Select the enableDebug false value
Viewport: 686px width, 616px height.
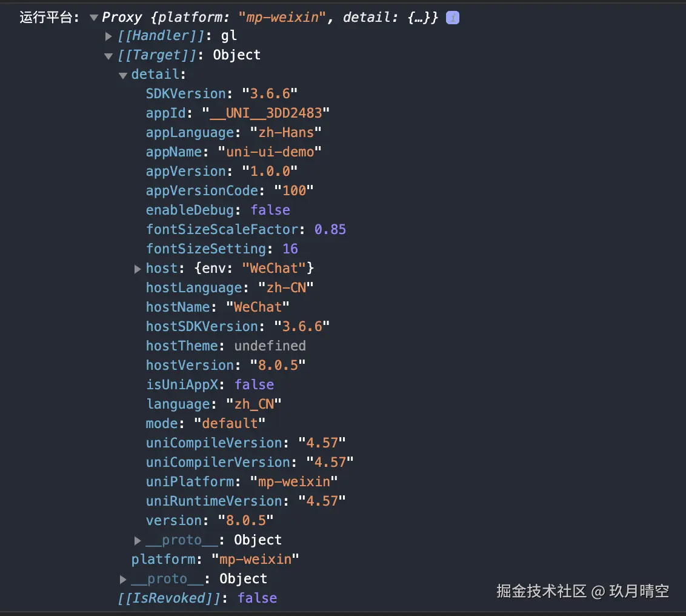click(x=270, y=210)
